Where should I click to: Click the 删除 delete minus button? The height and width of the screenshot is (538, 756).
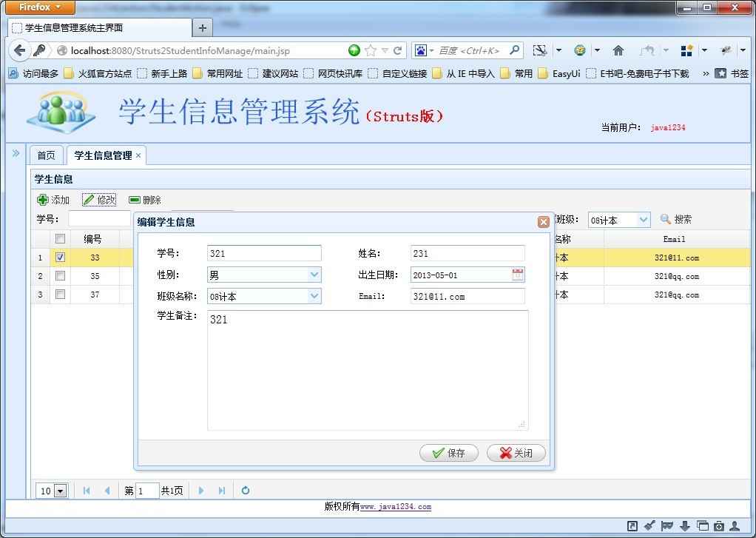[145, 200]
